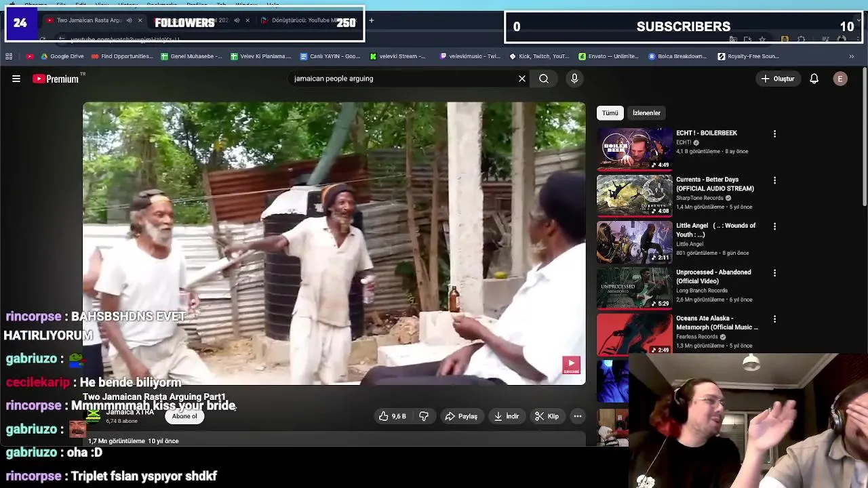This screenshot has height=488, width=868.
Task: Dislike the video
Action: 424,416
